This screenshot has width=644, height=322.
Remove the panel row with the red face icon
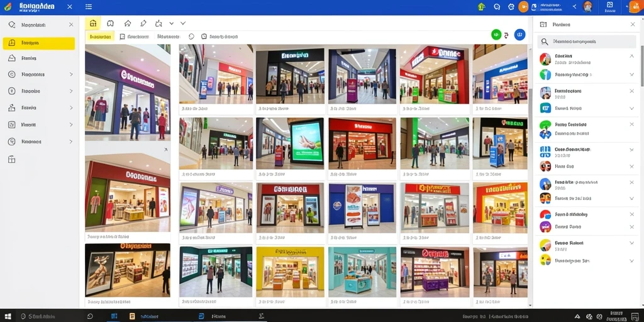pos(631,167)
